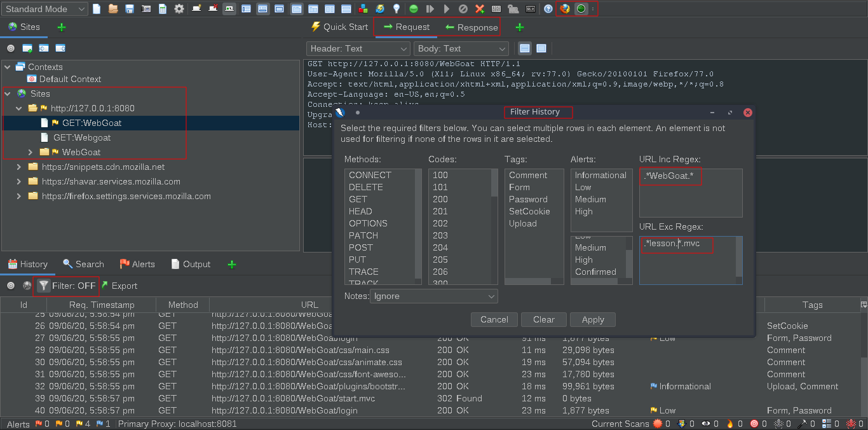Open the Body: Text dropdown
The image size is (868, 430).
pos(461,48)
